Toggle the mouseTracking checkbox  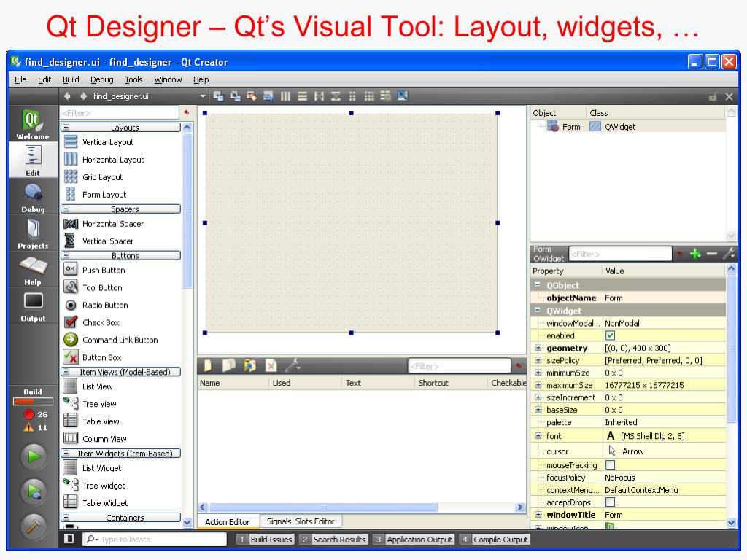coord(610,464)
